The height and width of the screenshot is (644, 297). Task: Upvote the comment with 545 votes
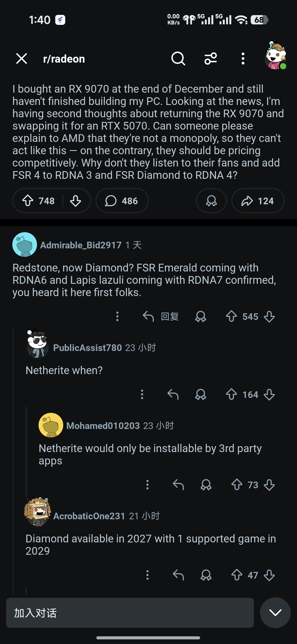[x=231, y=317]
